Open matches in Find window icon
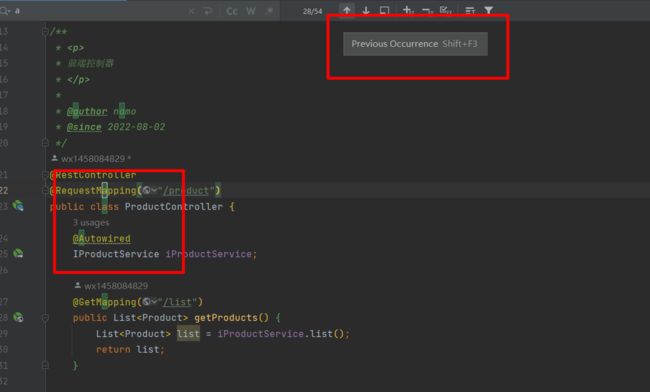Screen dimensions: 650x392 pyautogui.click(x=470, y=11)
